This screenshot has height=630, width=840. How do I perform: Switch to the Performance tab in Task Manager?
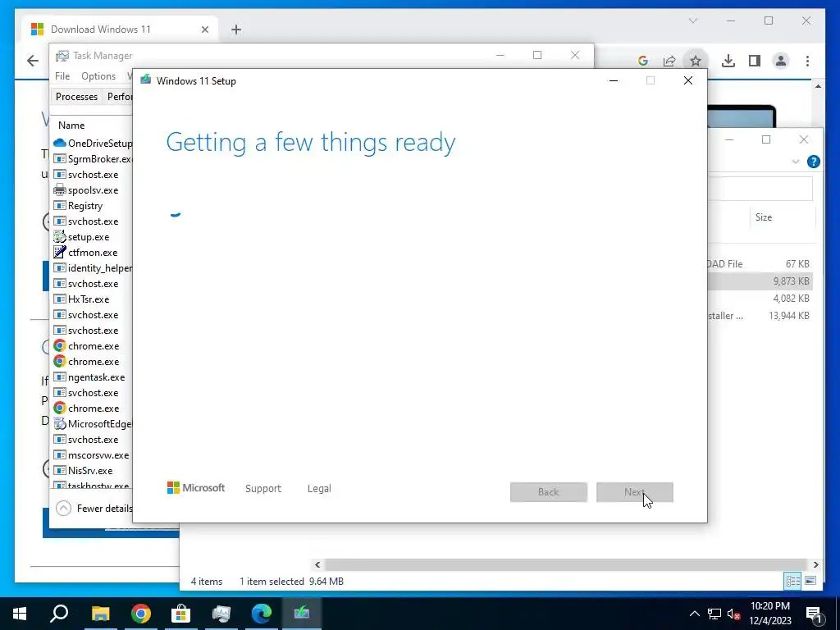(x=119, y=97)
